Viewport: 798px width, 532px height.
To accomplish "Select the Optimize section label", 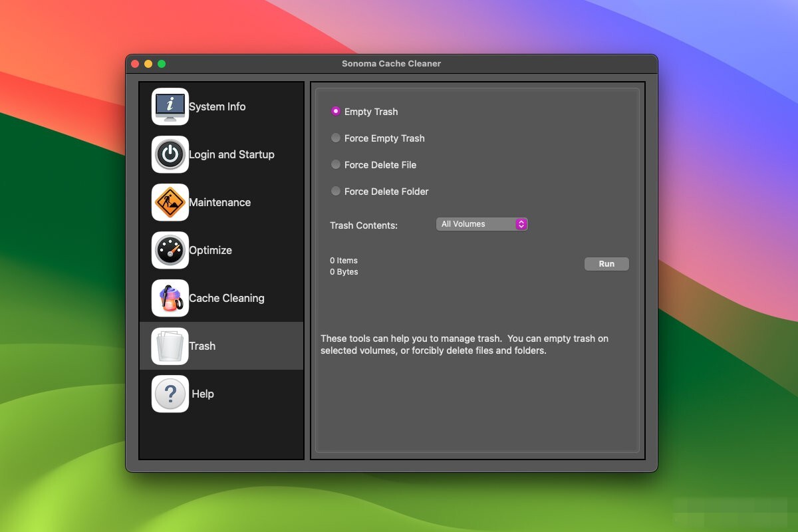I will click(x=211, y=250).
